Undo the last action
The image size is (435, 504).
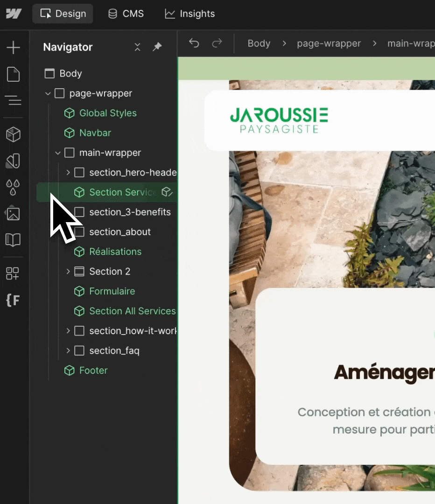coord(194,43)
